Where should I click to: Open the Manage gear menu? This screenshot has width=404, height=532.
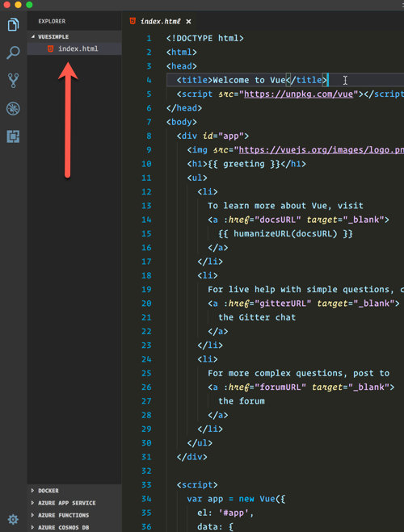point(13,519)
